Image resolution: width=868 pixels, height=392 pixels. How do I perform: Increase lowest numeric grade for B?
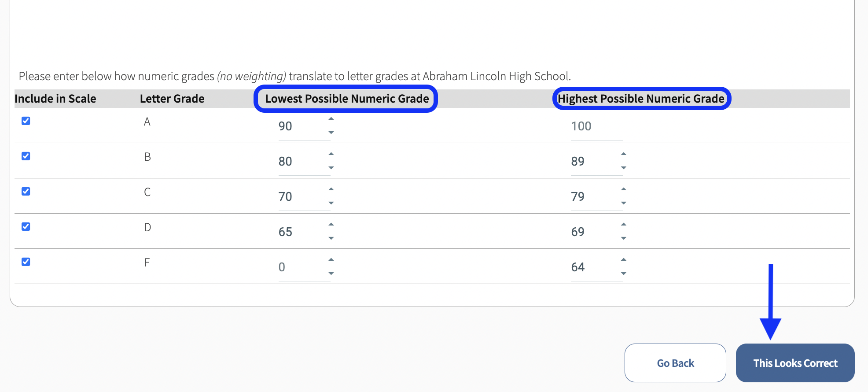click(331, 154)
